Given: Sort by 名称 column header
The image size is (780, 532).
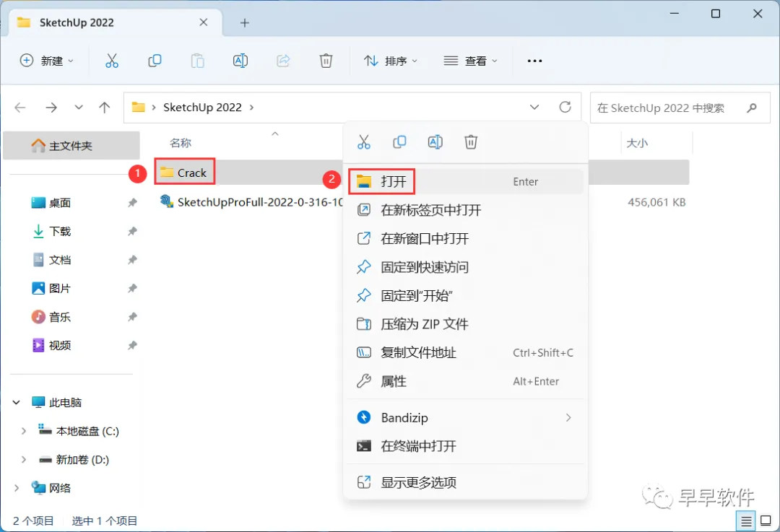Looking at the screenshot, I should 181,143.
